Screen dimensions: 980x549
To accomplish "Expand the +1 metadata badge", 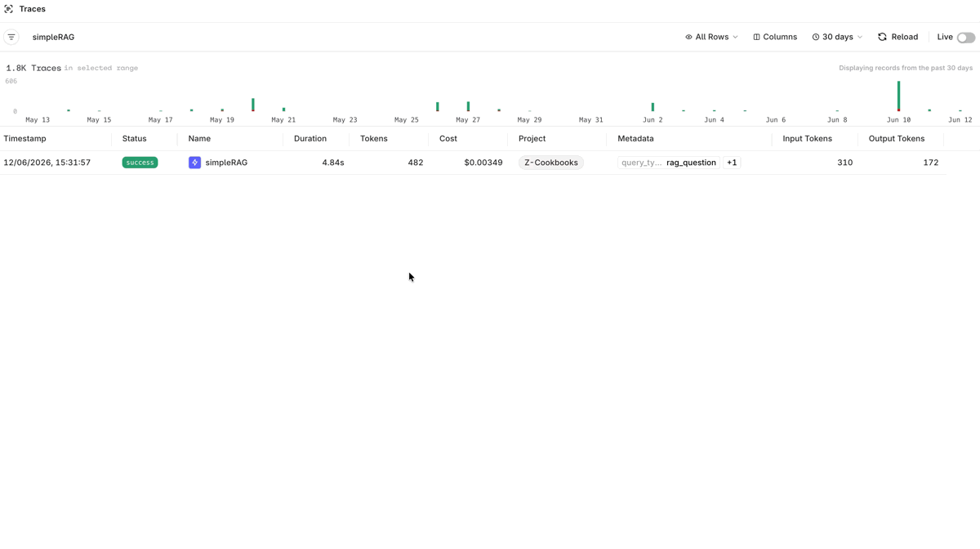I will pyautogui.click(x=732, y=163).
